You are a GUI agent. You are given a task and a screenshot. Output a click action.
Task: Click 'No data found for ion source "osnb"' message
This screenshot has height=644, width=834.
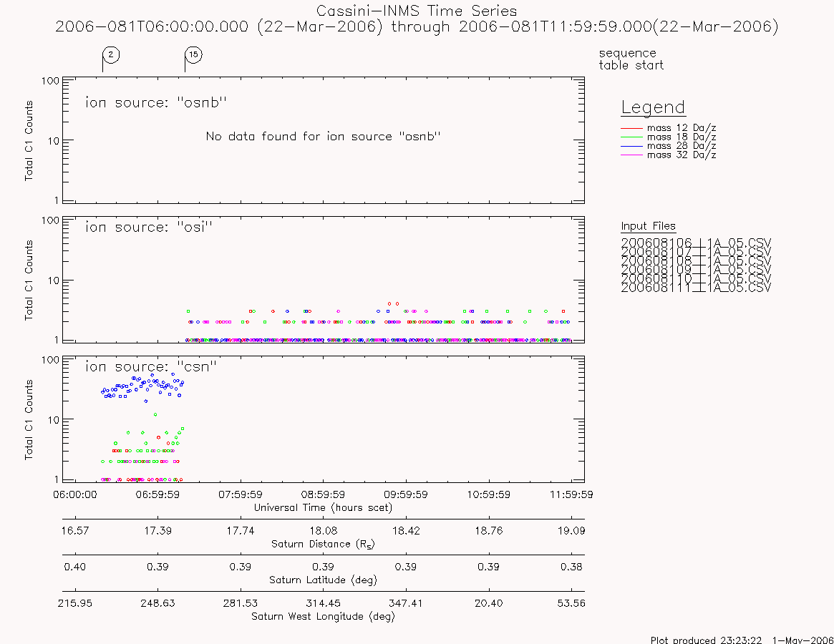tap(324, 136)
